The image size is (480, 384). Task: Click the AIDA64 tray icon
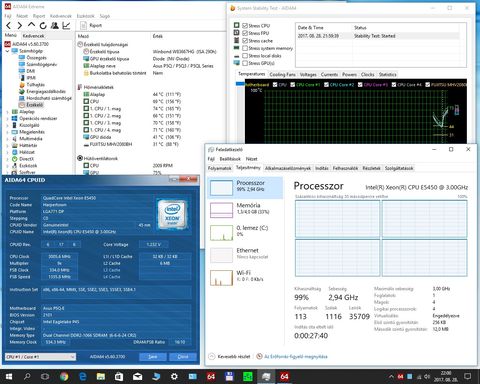click(x=400, y=377)
